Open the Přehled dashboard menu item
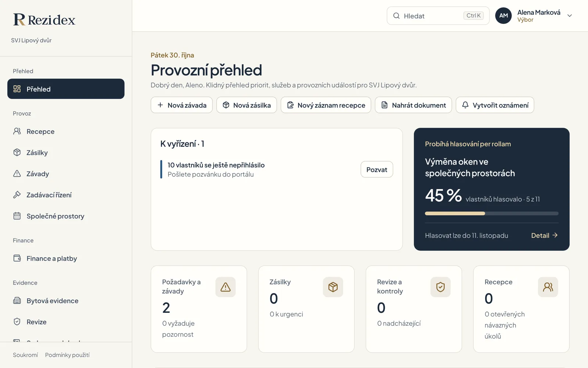Image resolution: width=588 pixels, height=368 pixels. point(66,89)
